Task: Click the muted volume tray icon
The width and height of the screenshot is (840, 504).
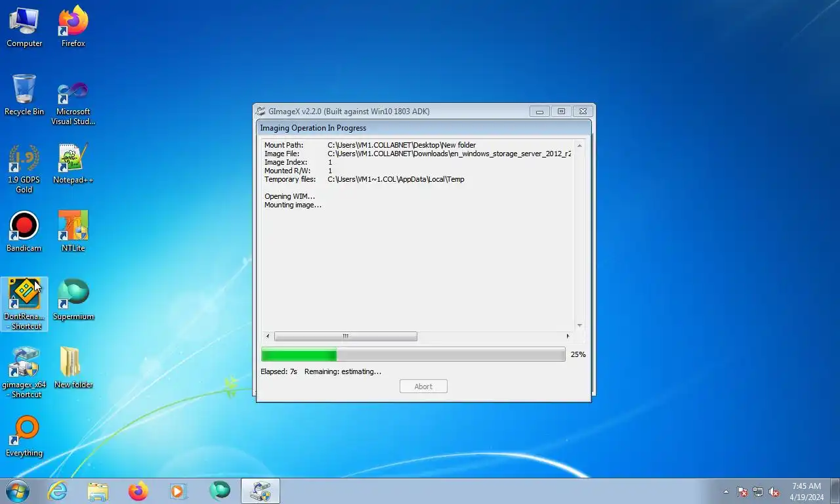Action: (774, 492)
